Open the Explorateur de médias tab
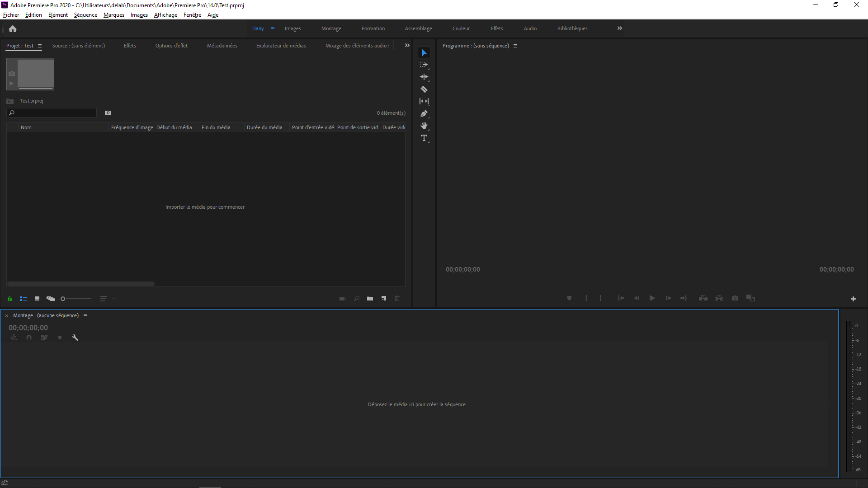Image resolution: width=868 pixels, height=488 pixels. pyautogui.click(x=281, y=46)
